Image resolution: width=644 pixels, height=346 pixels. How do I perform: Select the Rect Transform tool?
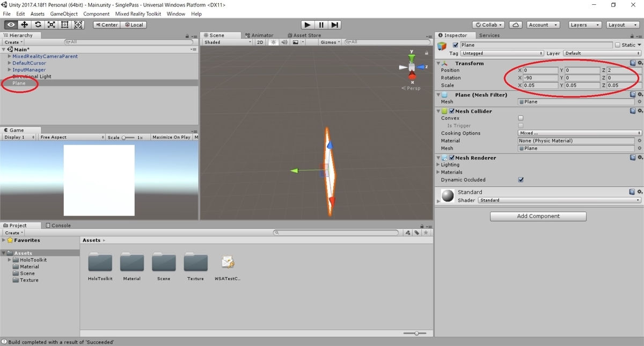tap(65, 25)
